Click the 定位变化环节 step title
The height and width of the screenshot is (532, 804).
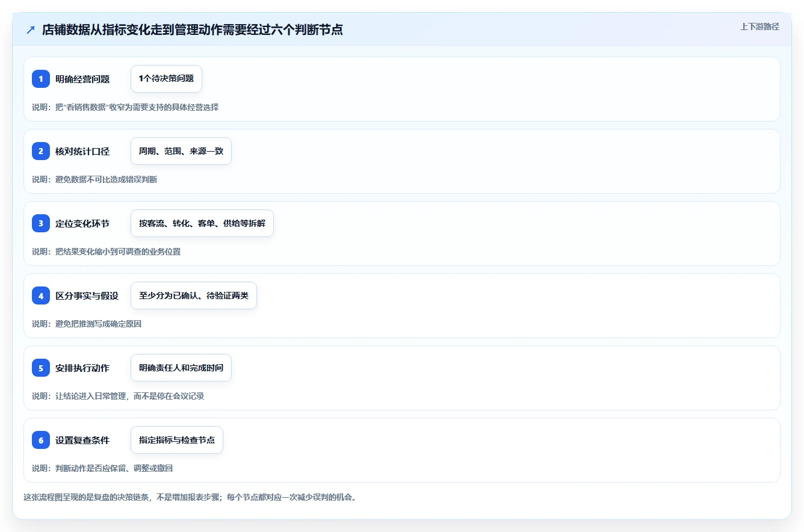point(82,223)
